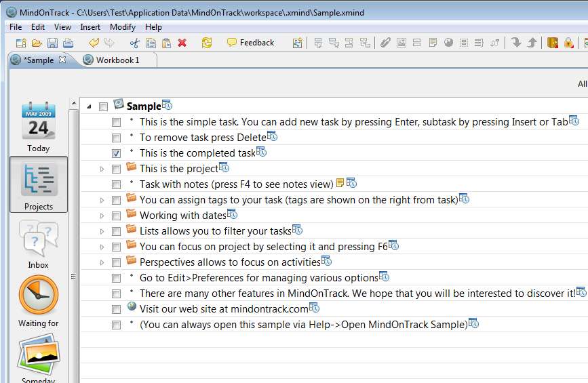Click the sidebar scroll up arrow
This screenshot has height=383, width=588.
point(73,104)
